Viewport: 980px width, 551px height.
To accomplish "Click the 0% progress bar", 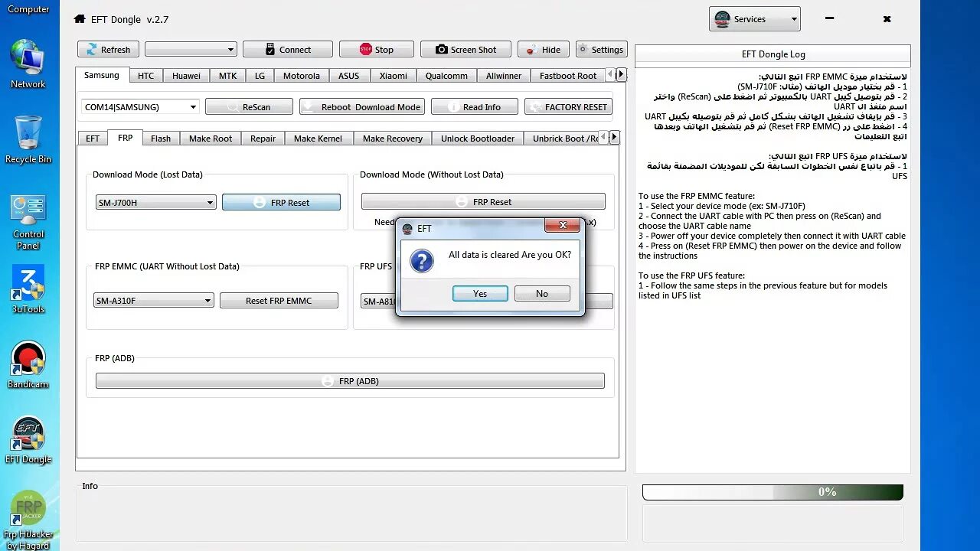I will pyautogui.click(x=773, y=492).
